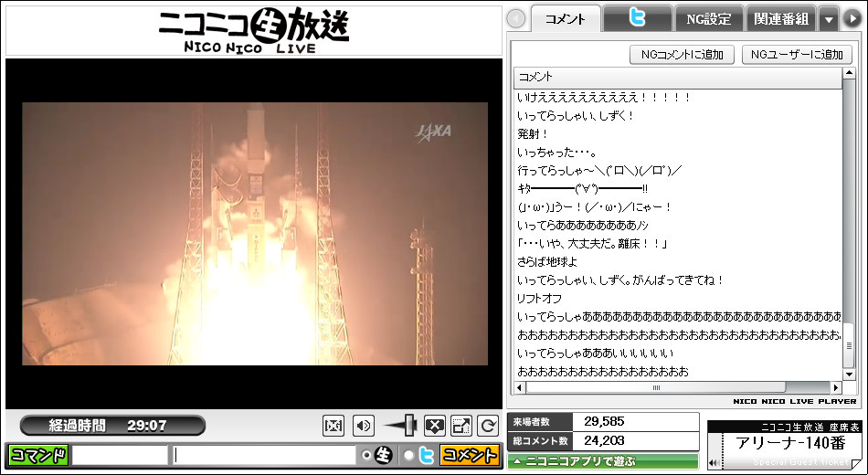Open the Twitter bird tab
Image resolution: width=868 pixels, height=475 pixels.
pyautogui.click(x=637, y=19)
